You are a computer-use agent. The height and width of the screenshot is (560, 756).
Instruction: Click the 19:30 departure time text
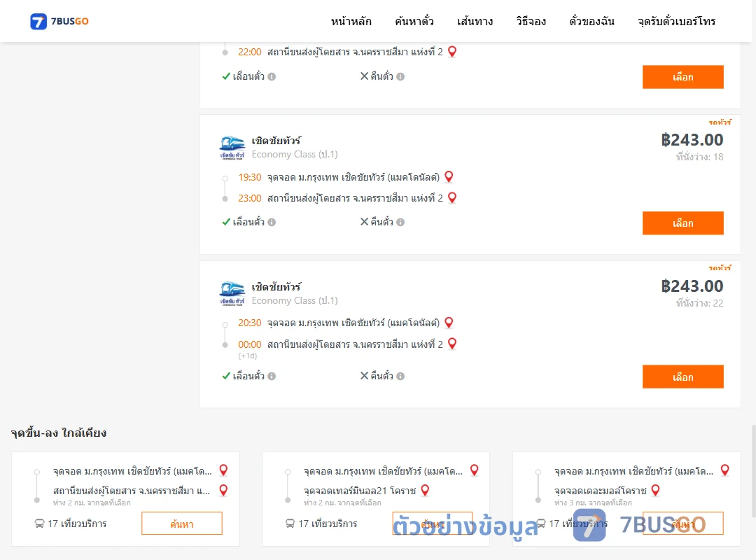tap(250, 177)
